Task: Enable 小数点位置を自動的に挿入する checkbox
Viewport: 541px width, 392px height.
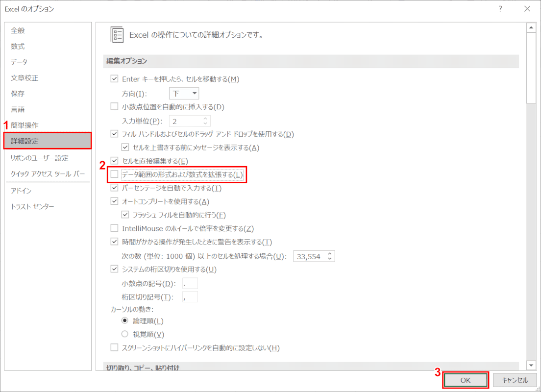Action: (x=114, y=106)
